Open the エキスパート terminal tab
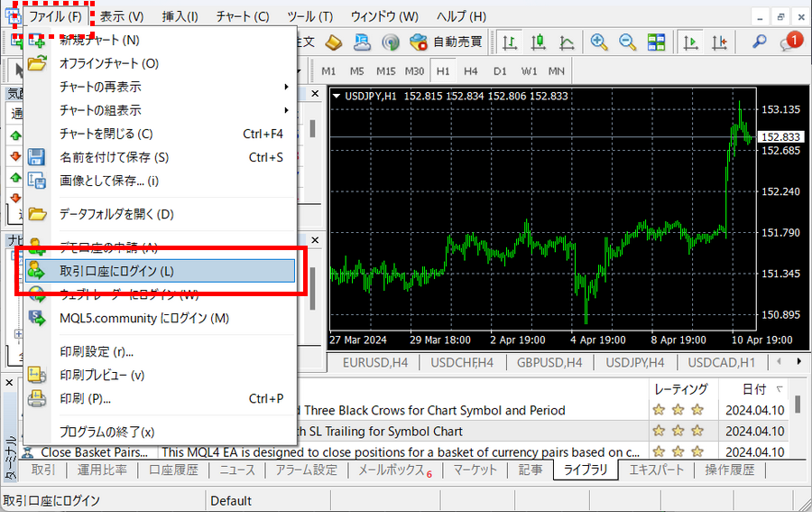812x512 pixels. (x=656, y=470)
